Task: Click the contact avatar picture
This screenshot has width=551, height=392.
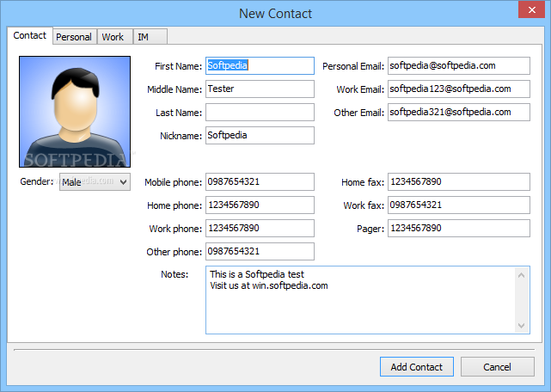Action: tap(75, 112)
